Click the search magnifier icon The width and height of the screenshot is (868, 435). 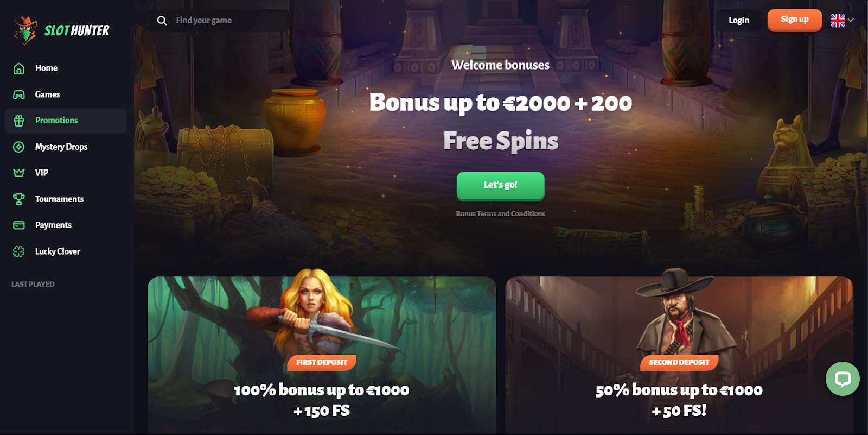[x=162, y=21]
